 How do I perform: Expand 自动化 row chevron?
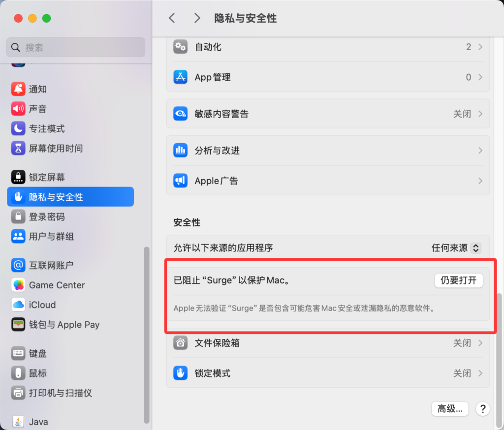[480, 47]
